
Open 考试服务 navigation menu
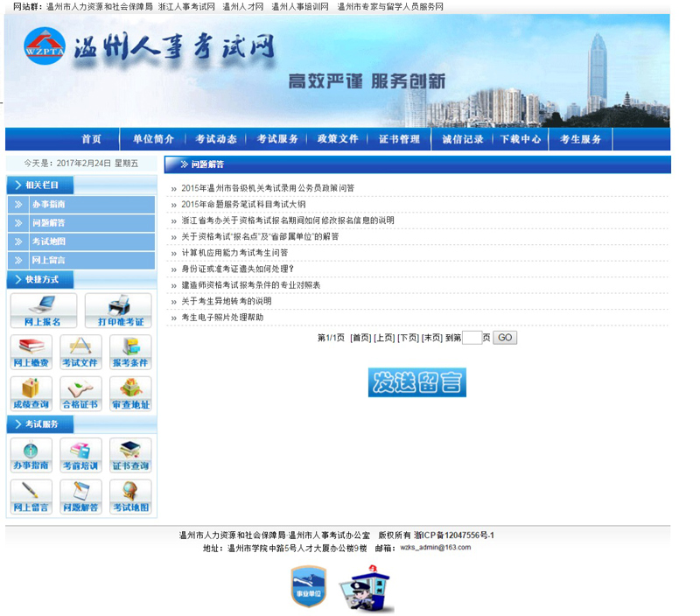(x=277, y=139)
